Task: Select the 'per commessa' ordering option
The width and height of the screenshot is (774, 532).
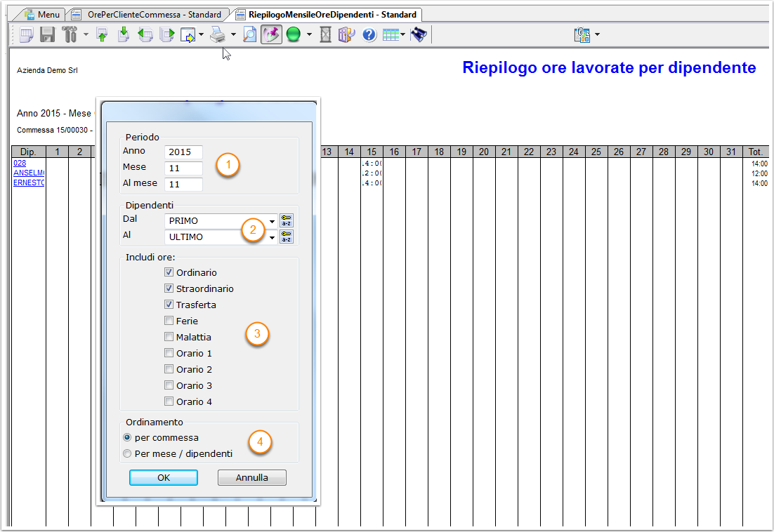Action: tap(127, 437)
